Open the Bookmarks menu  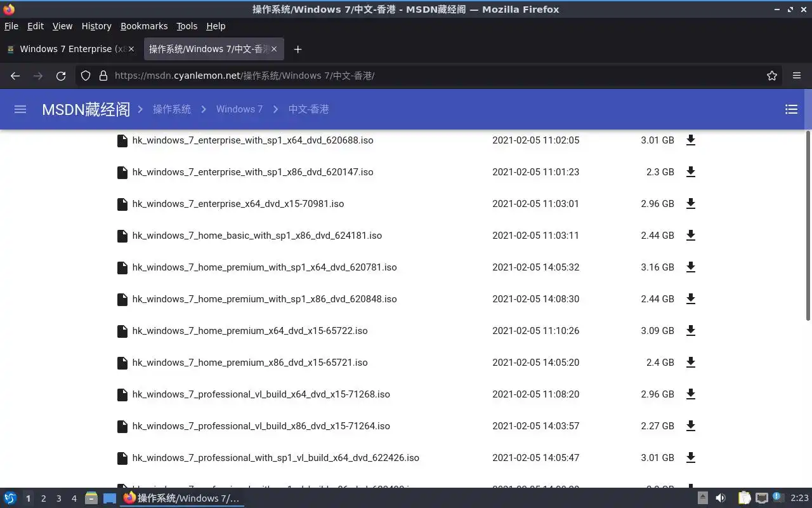144,26
